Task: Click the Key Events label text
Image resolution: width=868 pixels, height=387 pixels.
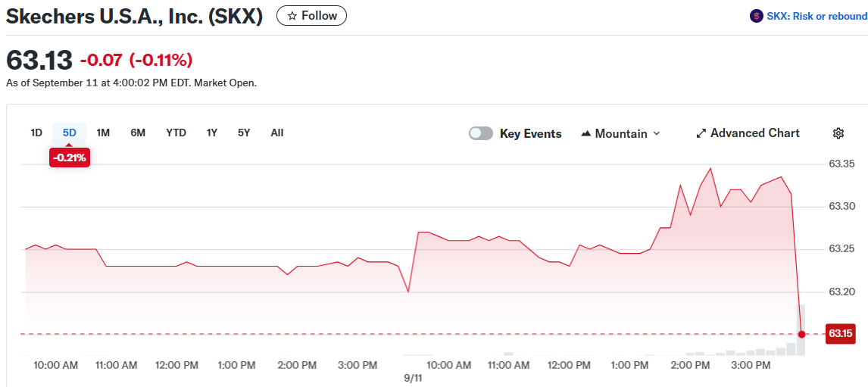Action: [530, 133]
